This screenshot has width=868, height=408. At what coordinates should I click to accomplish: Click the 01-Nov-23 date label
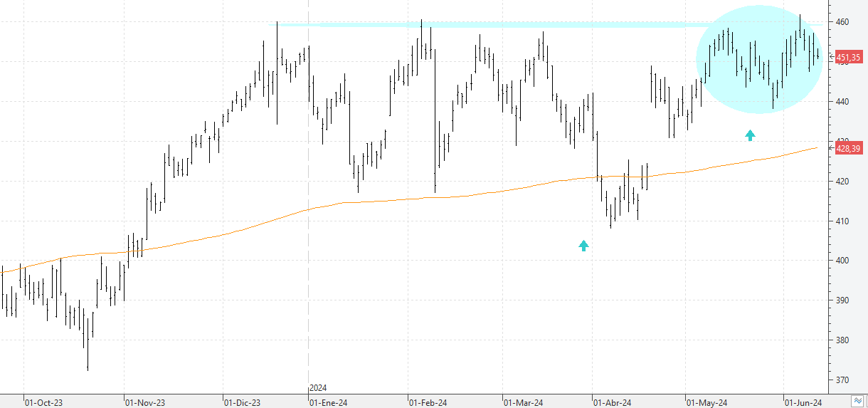click(x=144, y=402)
